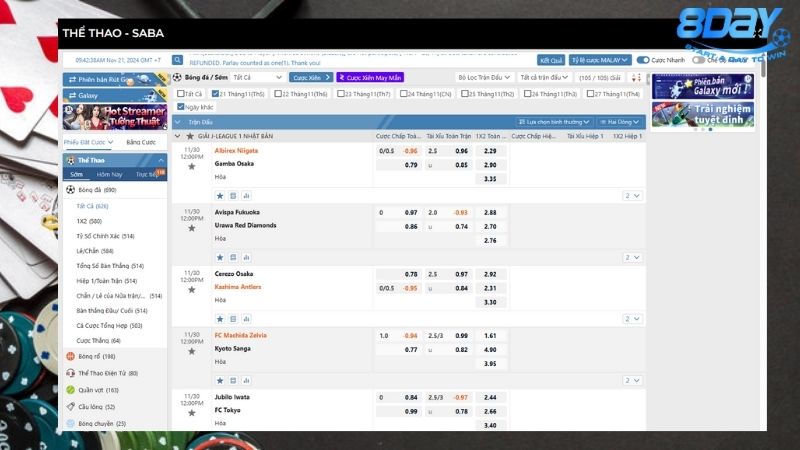Open the statistics chart icon below Avispa Fukuoka match
Viewport: 800px width, 450px height.
(x=246, y=258)
